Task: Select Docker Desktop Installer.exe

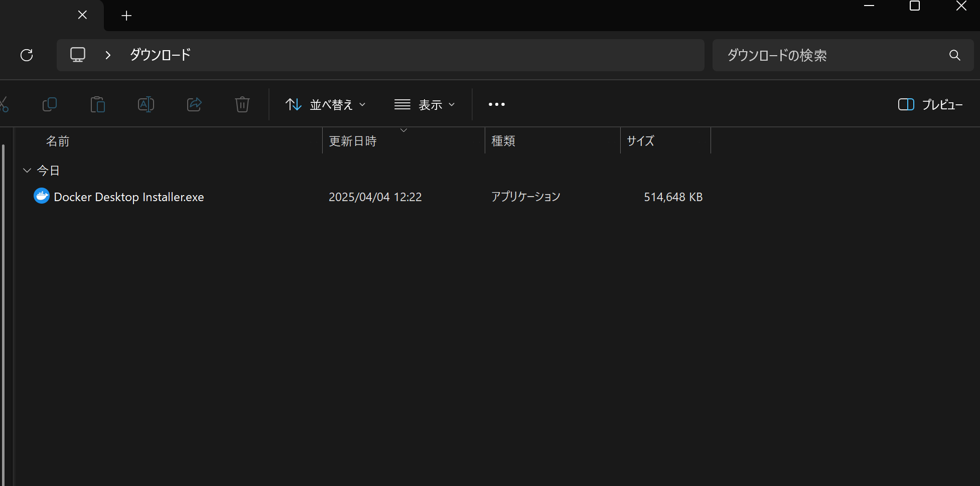Action: [x=128, y=197]
